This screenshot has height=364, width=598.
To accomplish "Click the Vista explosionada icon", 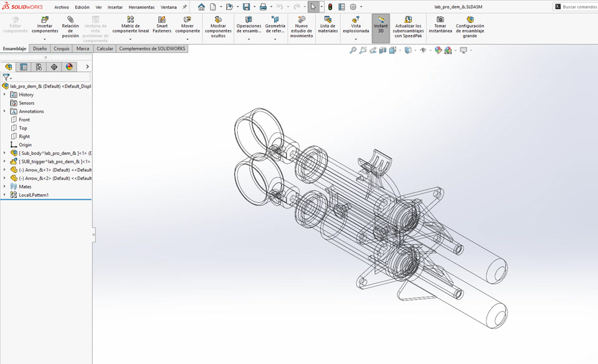I will (x=356, y=20).
